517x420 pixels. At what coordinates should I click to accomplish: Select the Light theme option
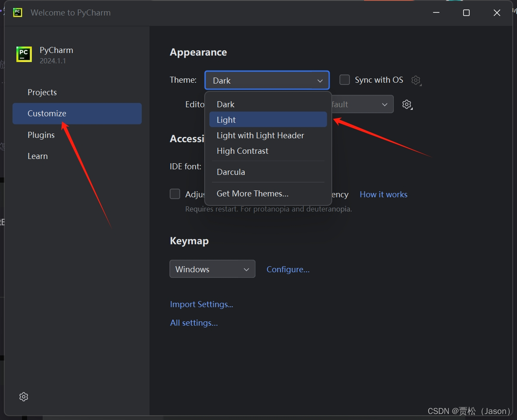click(268, 120)
